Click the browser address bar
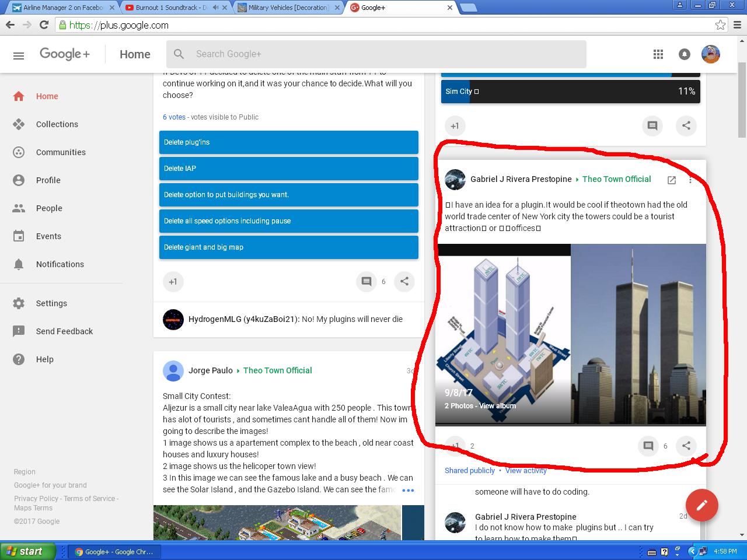Image resolution: width=747 pixels, height=560 pixels. pyautogui.click(x=385, y=25)
